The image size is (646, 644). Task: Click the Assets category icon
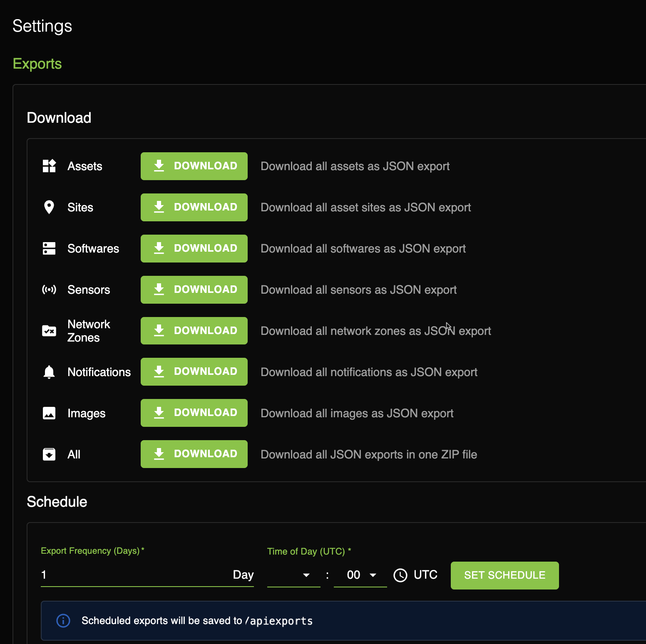(49, 166)
